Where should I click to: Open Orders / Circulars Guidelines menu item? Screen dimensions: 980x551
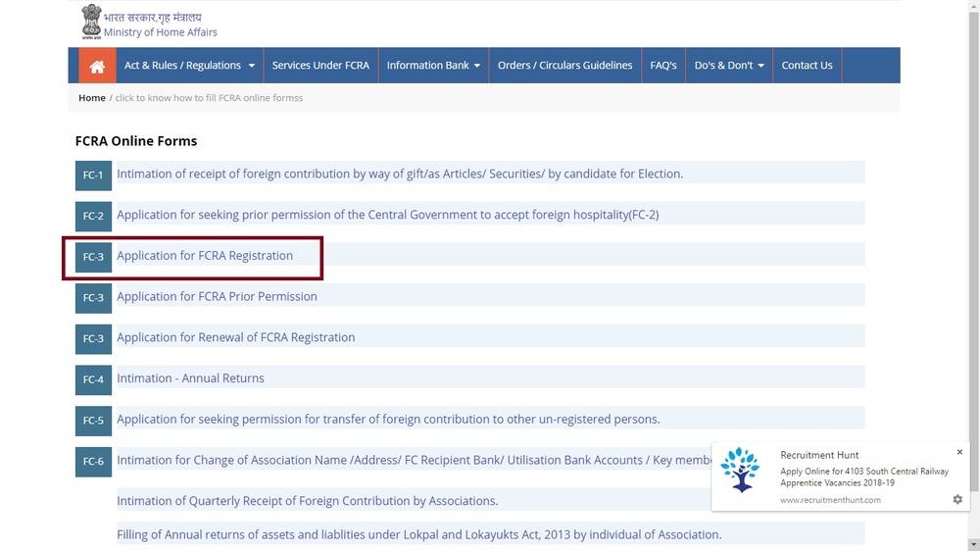pos(565,66)
